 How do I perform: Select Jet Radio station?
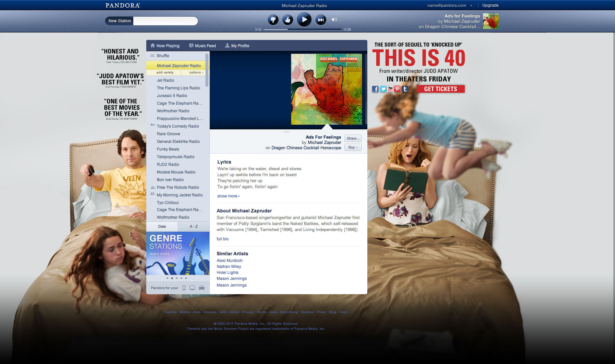click(x=166, y=80)
